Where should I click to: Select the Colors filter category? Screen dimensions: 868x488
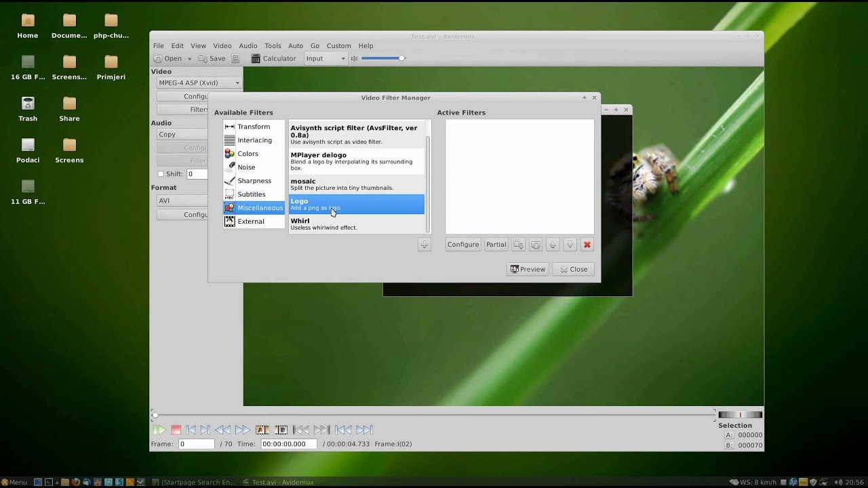click(x=254, y=154)
